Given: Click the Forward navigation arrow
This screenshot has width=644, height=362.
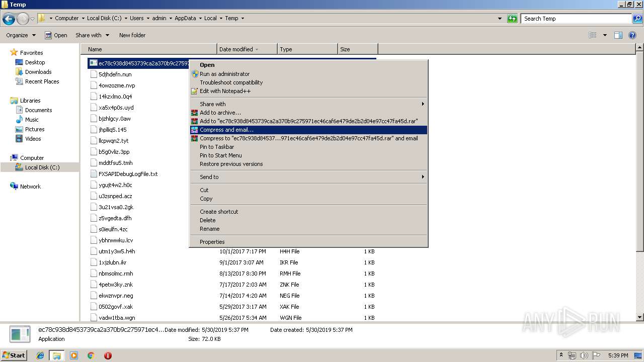Looking at the screenshot, I should [x=23, y=19].
